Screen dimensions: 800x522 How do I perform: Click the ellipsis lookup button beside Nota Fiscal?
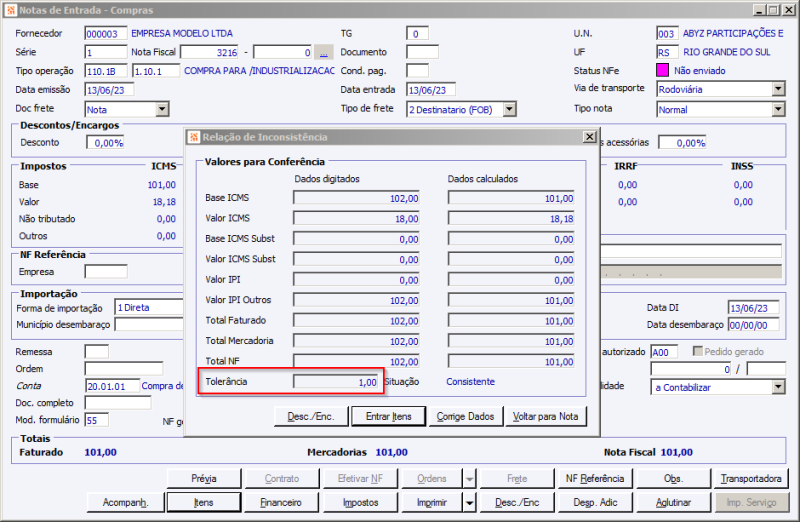pos(323,52)
